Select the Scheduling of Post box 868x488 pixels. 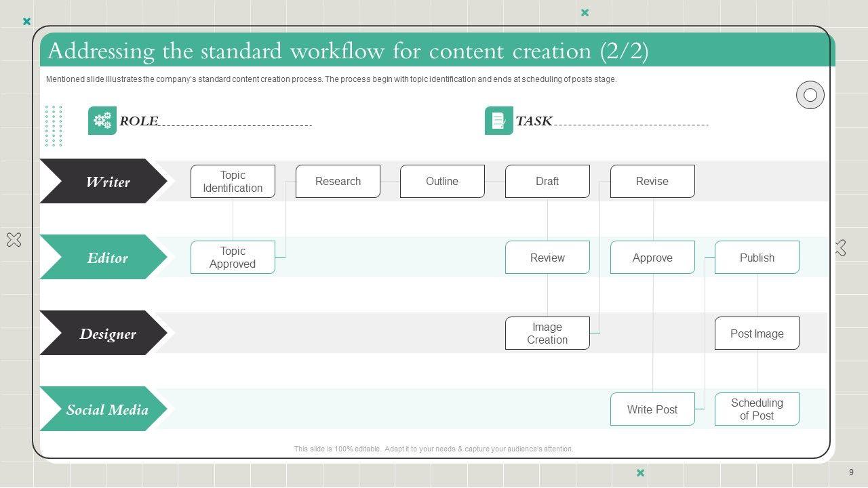757,409
